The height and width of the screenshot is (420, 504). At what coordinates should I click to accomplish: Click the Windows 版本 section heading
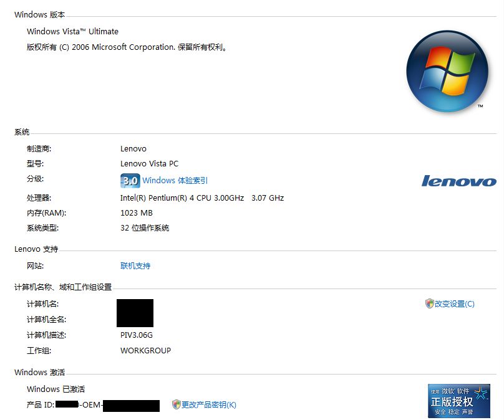(x=39, y=15)
